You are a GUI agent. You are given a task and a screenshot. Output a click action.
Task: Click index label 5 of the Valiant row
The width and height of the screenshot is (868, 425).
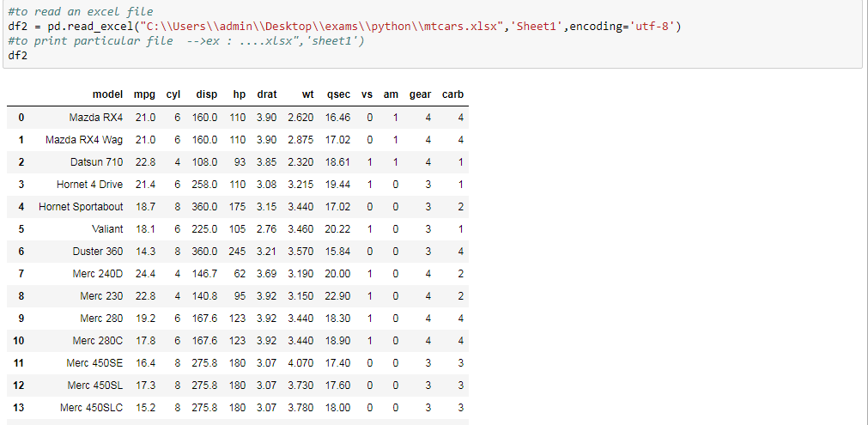21,229
